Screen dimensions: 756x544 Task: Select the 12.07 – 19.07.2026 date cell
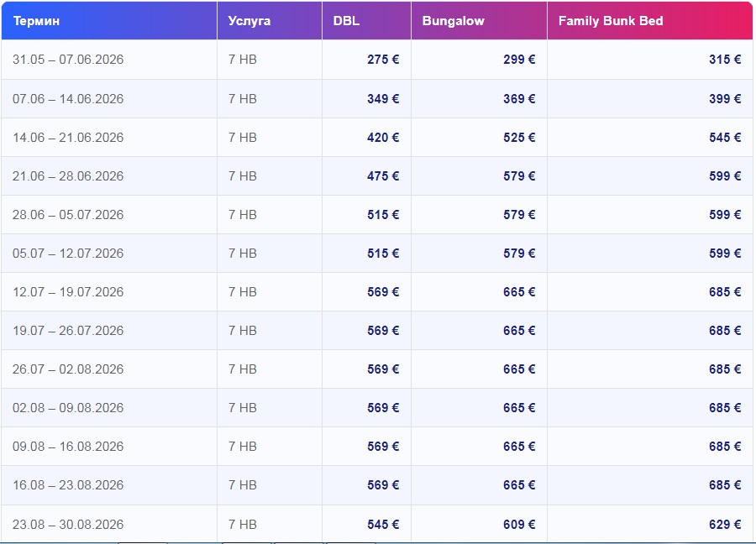[68, 292]
